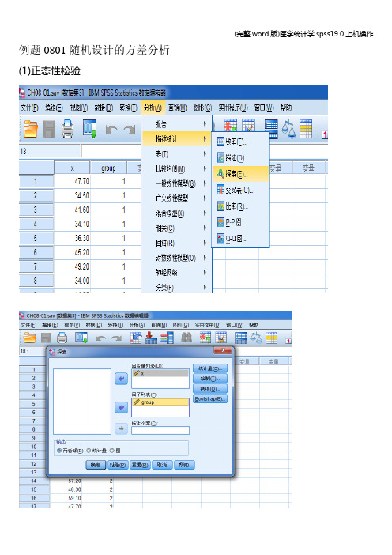This screenshot has height=555, width=392.
Task: Click Redo arrow in lower SPSS window
Action: [116, 338]
